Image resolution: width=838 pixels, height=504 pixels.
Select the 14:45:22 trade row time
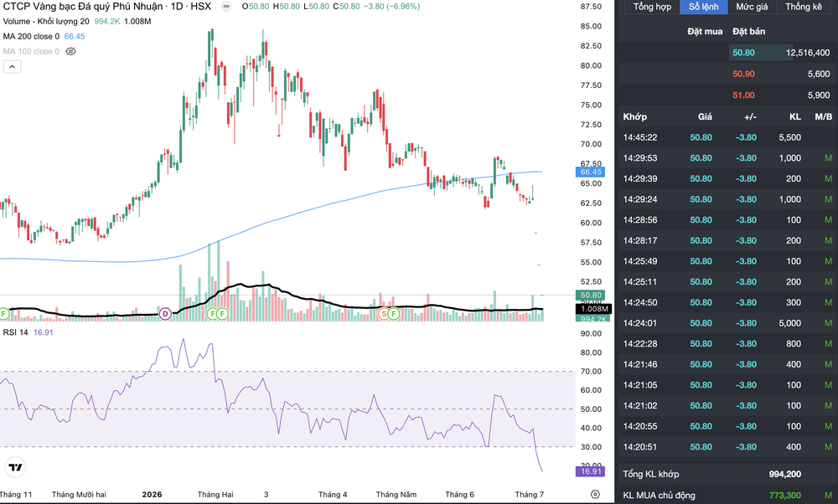640,137
